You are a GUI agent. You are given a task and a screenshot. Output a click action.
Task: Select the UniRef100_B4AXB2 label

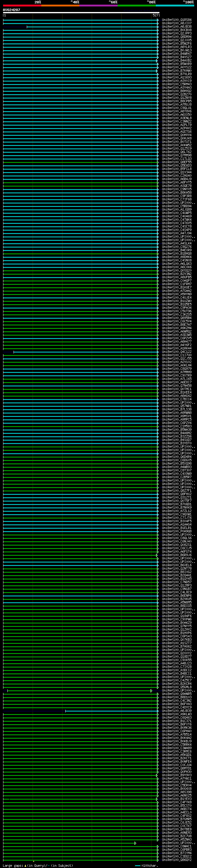pos(176,60)
